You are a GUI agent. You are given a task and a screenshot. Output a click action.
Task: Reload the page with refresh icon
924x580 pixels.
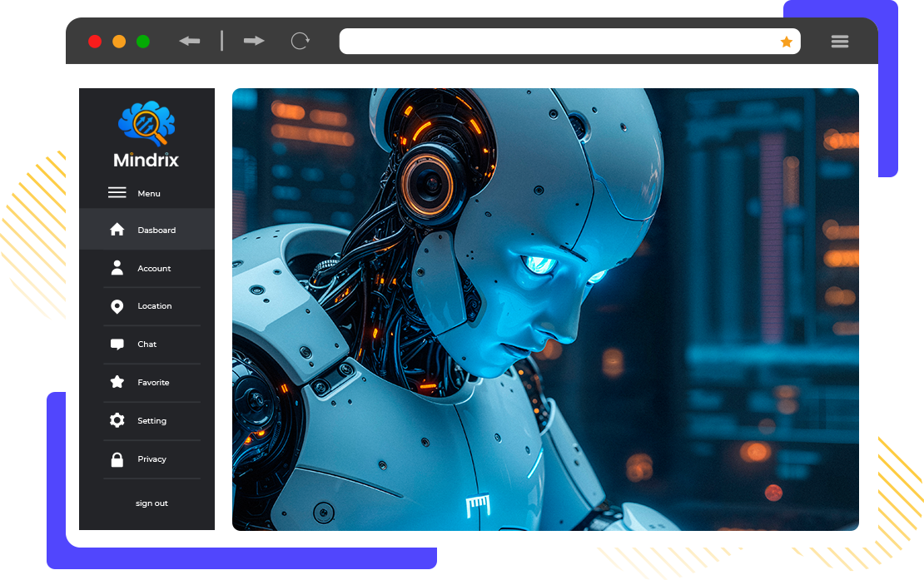click(300, 41)
